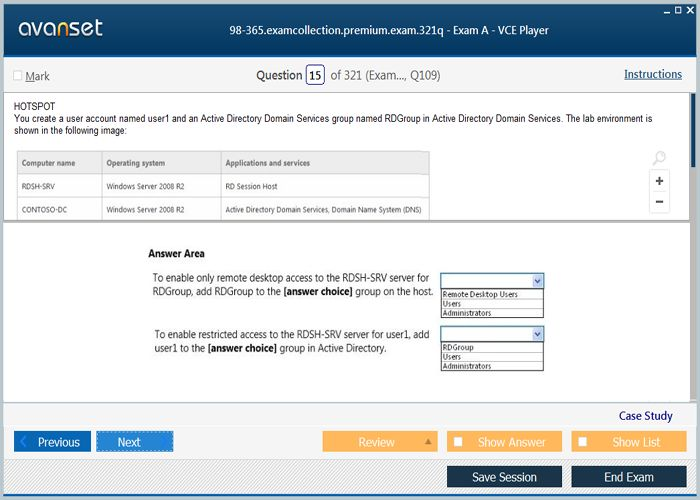Click Save Session button
Viewport: 700px width, 500px height.
pos(504,477)
